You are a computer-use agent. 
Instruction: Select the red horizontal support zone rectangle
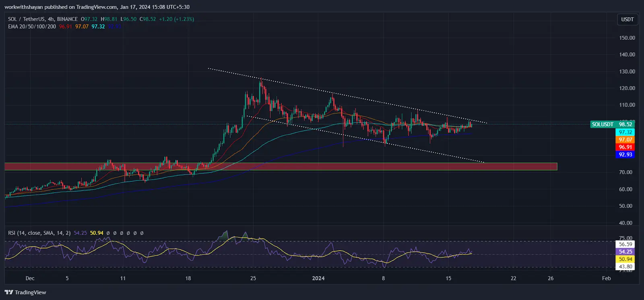point(281,166)
